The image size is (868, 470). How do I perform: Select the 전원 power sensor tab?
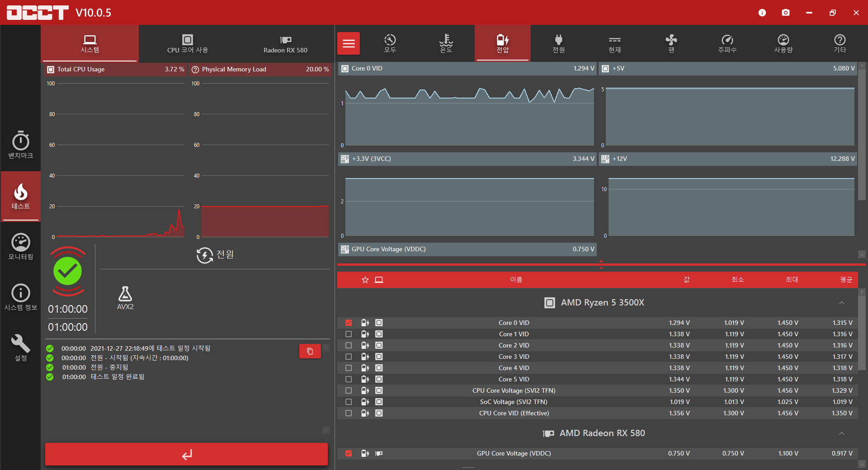(559, 43)
